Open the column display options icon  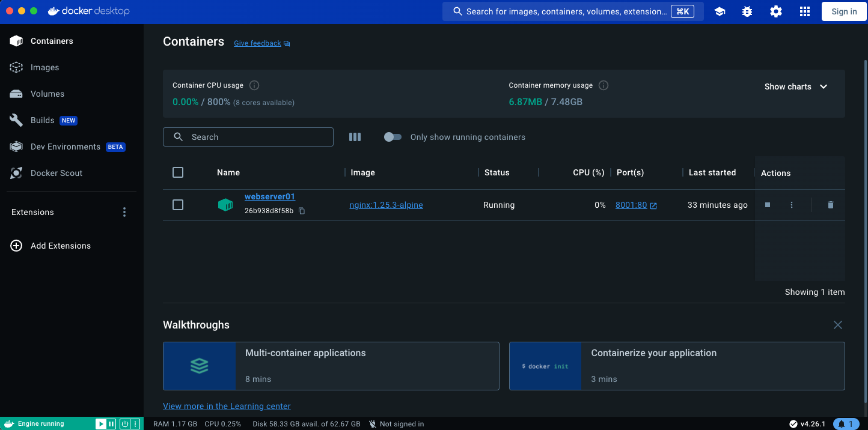tap(355, 137)
